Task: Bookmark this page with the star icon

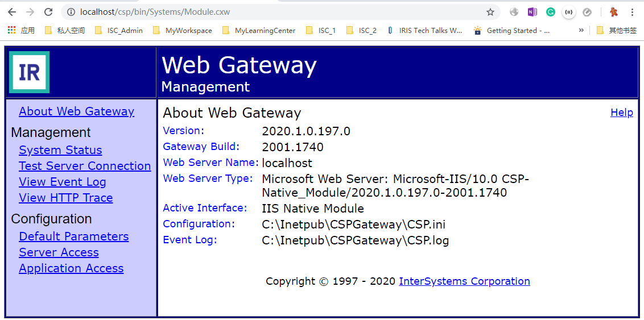Action: 490,12
